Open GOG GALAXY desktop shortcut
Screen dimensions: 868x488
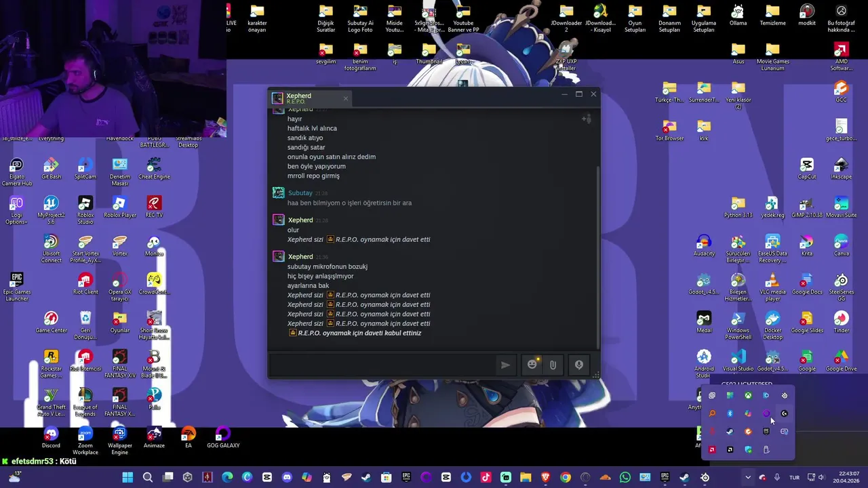tap(223, 437)
